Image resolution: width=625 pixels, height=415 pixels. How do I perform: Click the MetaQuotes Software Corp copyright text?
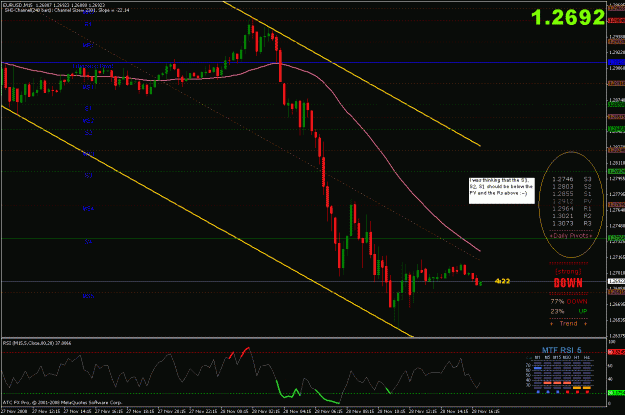[63, 402]
